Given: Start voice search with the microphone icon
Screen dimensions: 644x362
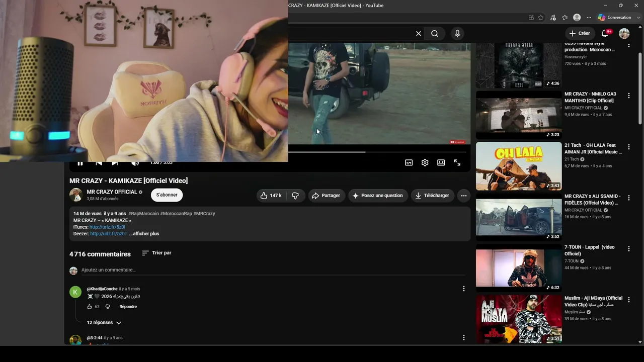Looking at the screenshot, I should click(457, 34).
